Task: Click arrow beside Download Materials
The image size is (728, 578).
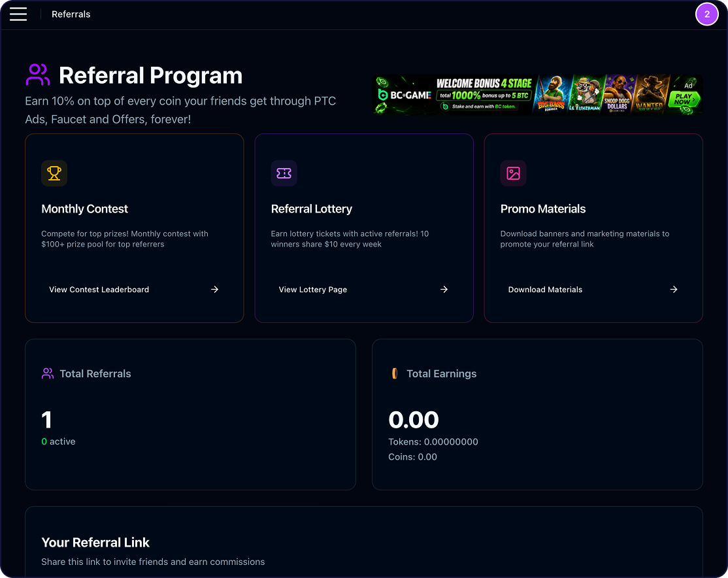Action: pyautogui.click(x=674, y=290)
